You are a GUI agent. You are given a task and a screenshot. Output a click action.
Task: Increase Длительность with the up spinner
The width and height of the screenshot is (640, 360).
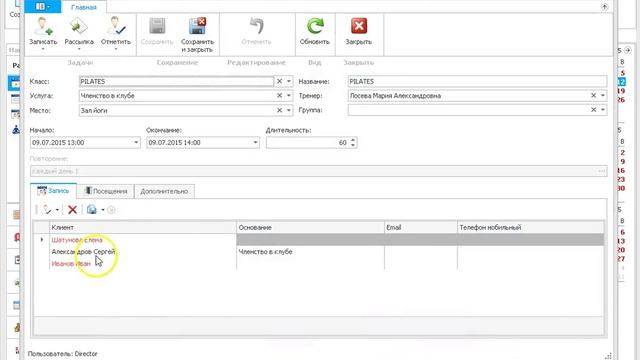[x=353, y=140]
